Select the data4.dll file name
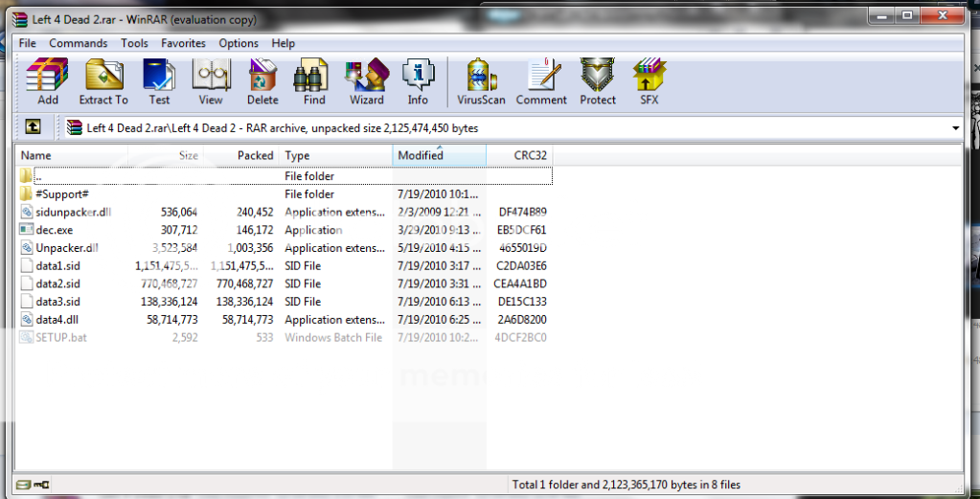Screen dimensions: 980x499 [x=57, y=320]
